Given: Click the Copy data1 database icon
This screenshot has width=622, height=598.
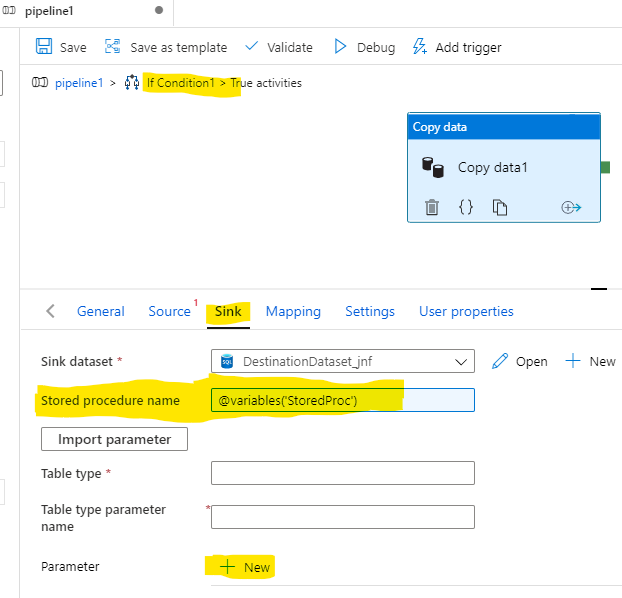Looking at the screenshot, I should (432, 167).
